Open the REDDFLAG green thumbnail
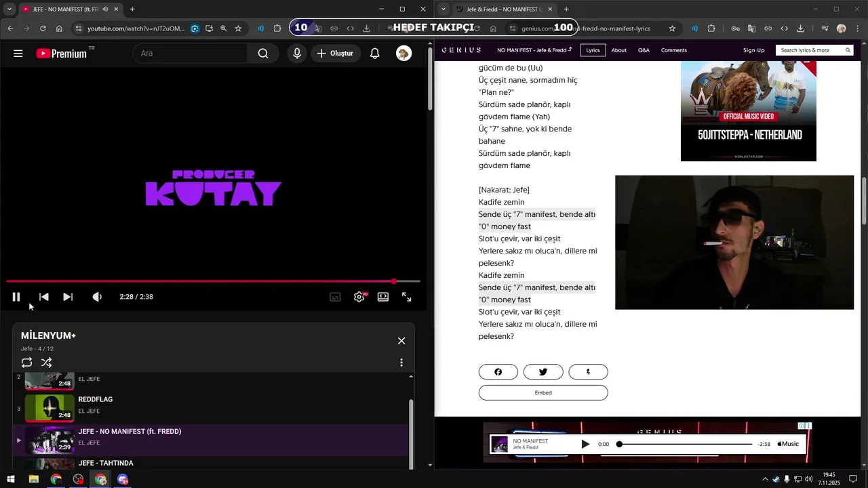The height and width of the screenshot is (488, 868). point(50,407)
